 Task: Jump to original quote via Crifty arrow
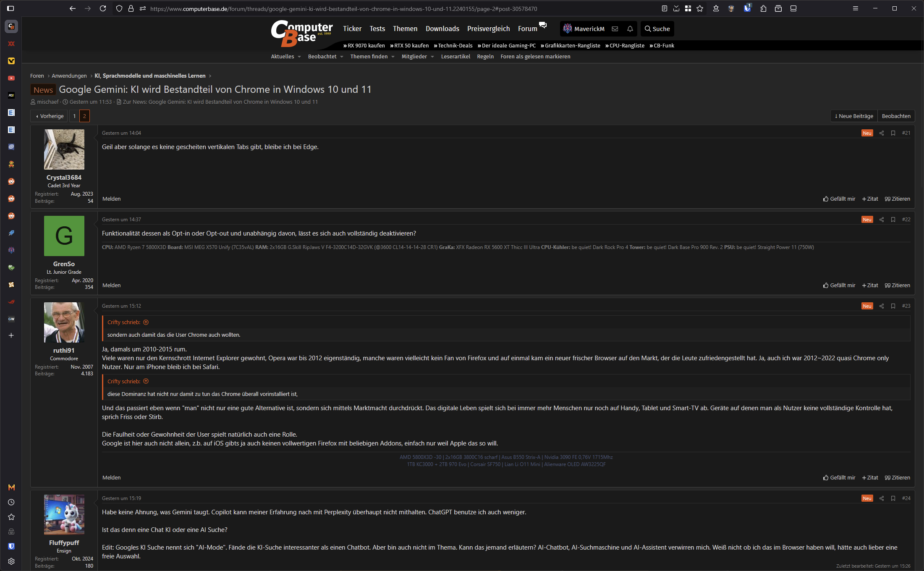pos(146,322)
